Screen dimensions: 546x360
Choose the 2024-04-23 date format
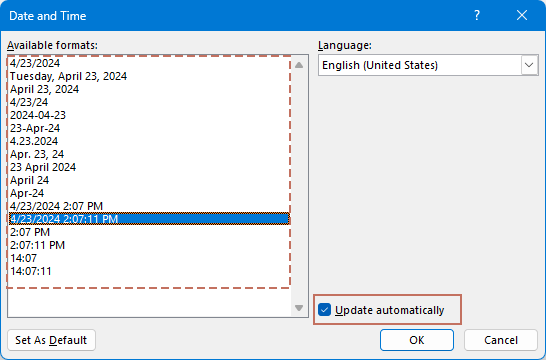[x=38, y=115]
